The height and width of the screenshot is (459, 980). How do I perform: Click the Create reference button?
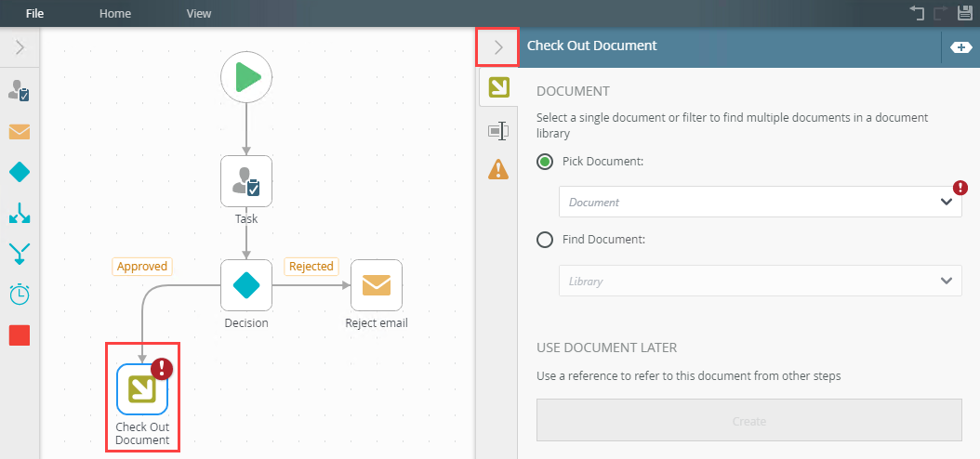pyautogui.click(x=748, y=421)
